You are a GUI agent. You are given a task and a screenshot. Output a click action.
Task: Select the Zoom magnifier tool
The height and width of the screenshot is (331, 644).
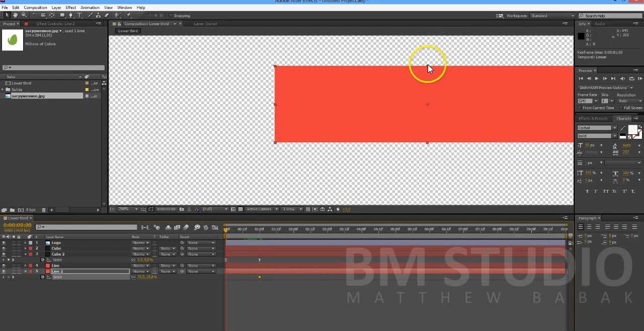click(x=24, y=15)
